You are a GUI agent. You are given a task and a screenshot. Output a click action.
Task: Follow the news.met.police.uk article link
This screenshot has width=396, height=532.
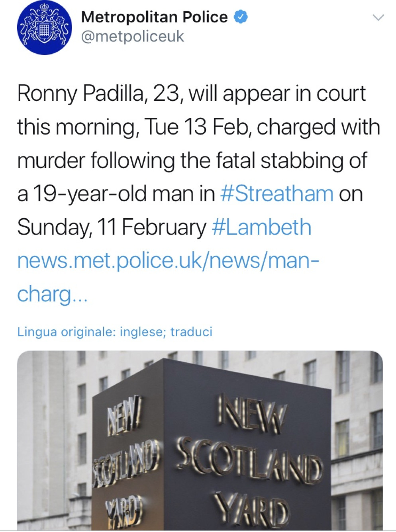coord(168,261)
